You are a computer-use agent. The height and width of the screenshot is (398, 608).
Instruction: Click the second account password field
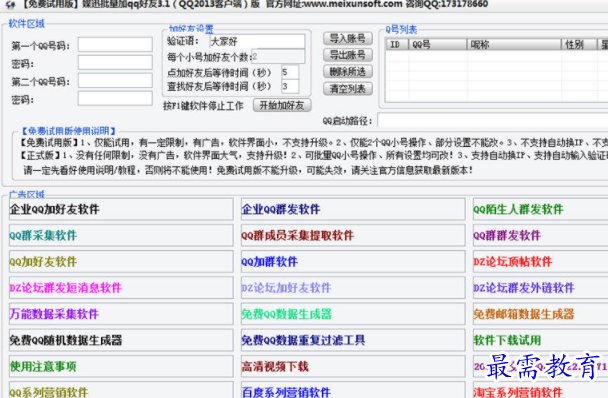click(x=115, y=99)
